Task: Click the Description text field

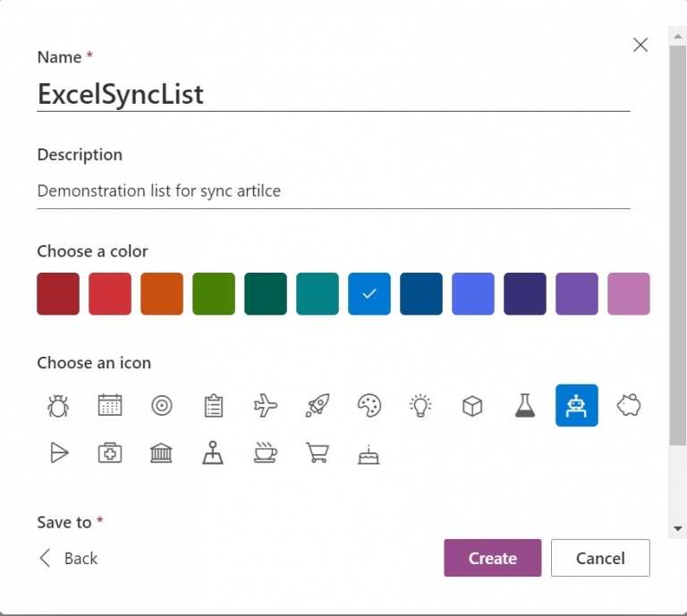Action: click(x=333, y=190)
